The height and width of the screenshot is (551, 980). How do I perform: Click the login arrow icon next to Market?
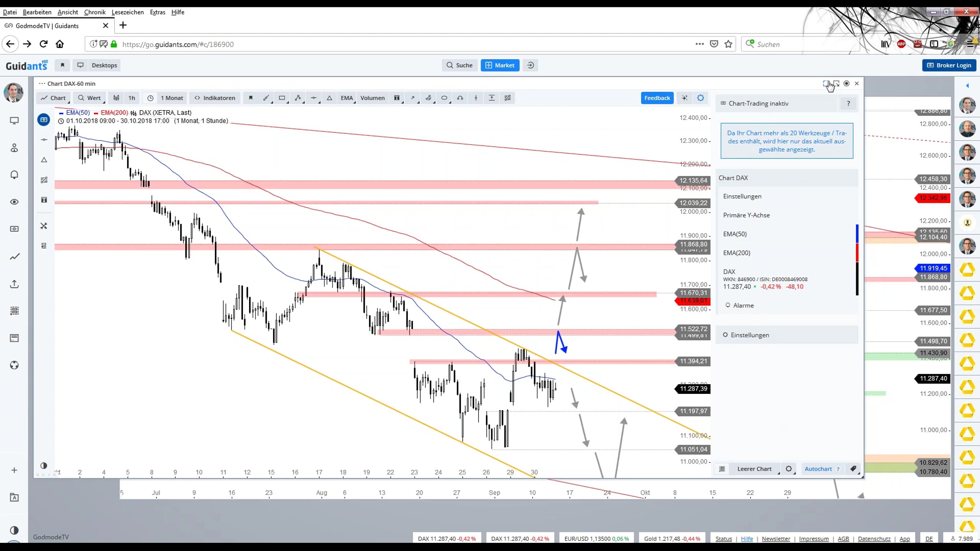[530, 65]
